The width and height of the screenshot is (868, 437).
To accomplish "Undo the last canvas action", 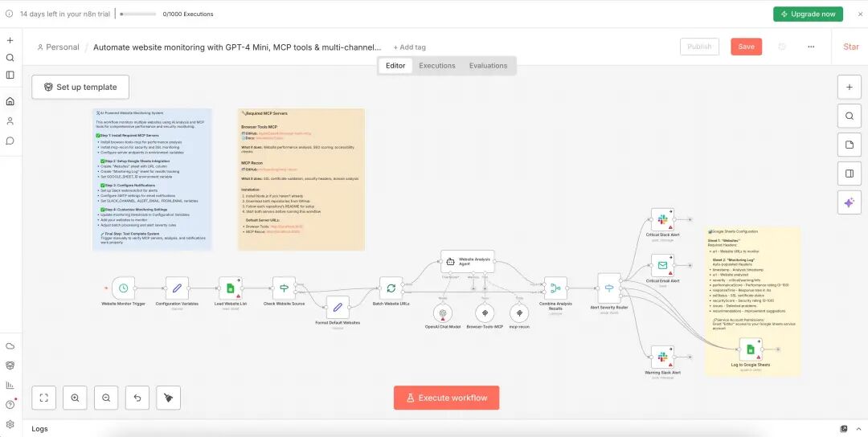I will pyautogui.click(x=137, y=398).
